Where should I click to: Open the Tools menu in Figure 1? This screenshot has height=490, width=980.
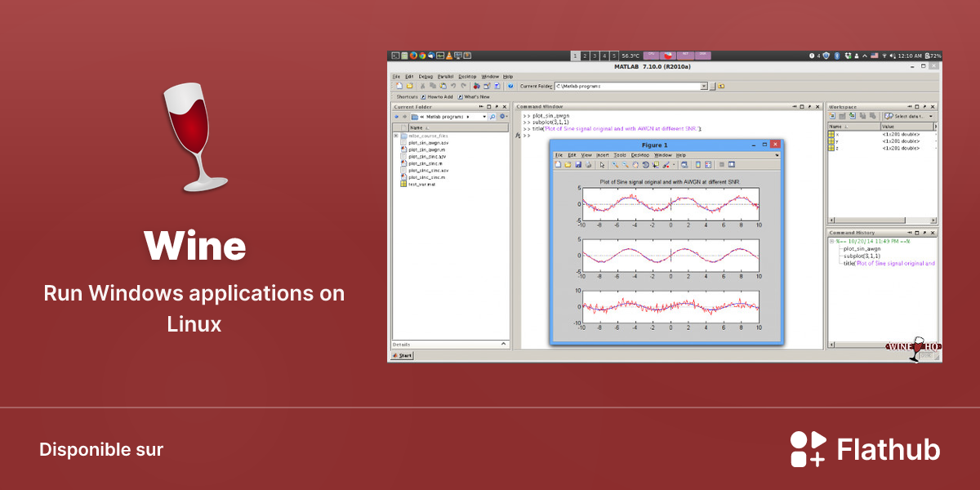tap(621, 155)
